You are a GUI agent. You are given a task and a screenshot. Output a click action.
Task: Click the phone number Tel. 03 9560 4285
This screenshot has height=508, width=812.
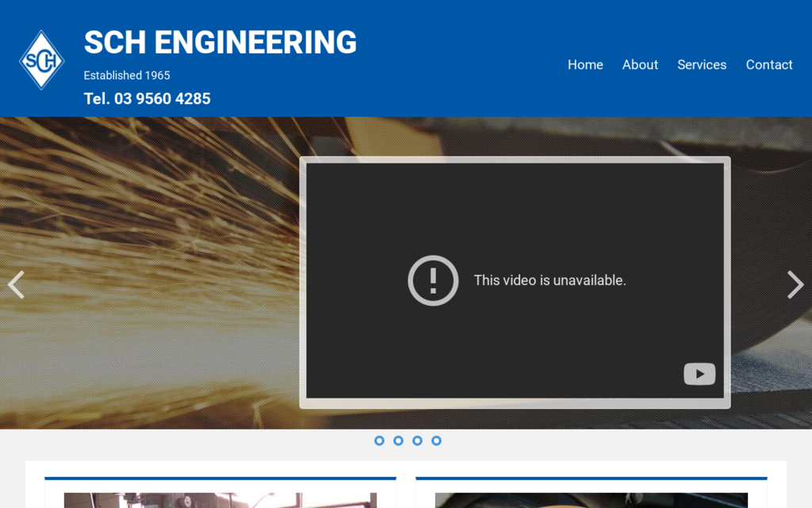147,98
